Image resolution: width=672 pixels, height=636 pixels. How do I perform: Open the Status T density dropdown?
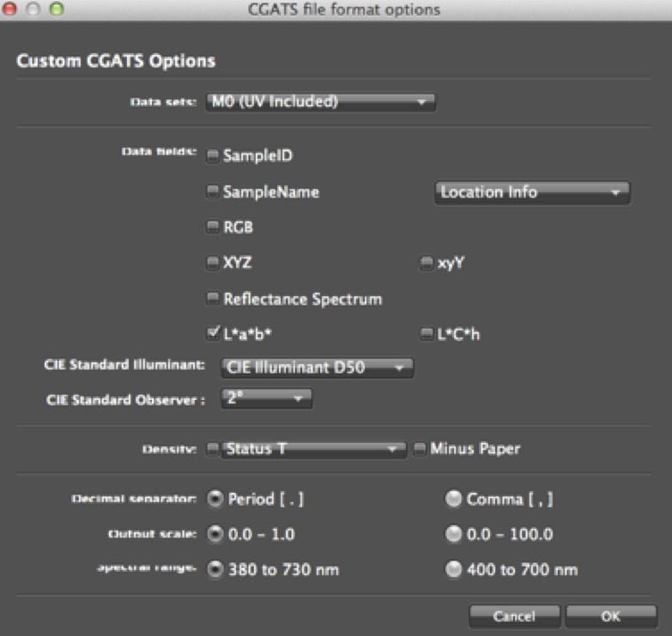tap(313, 449)
